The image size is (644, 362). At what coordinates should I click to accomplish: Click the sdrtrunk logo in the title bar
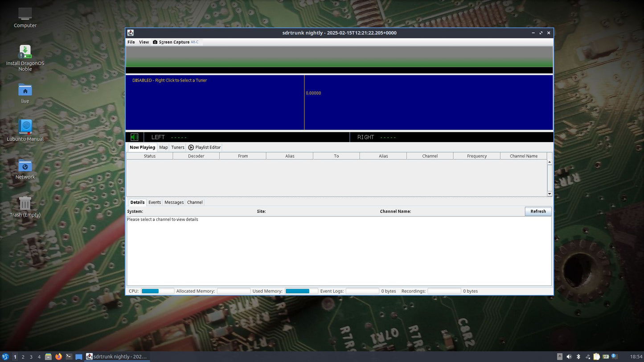pos(130,33)
